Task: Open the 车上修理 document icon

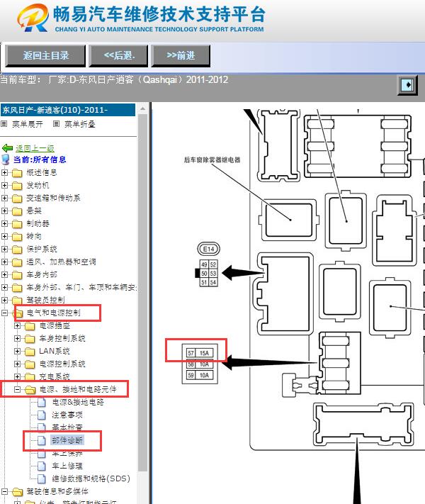Action: click(x=42, y=466)
